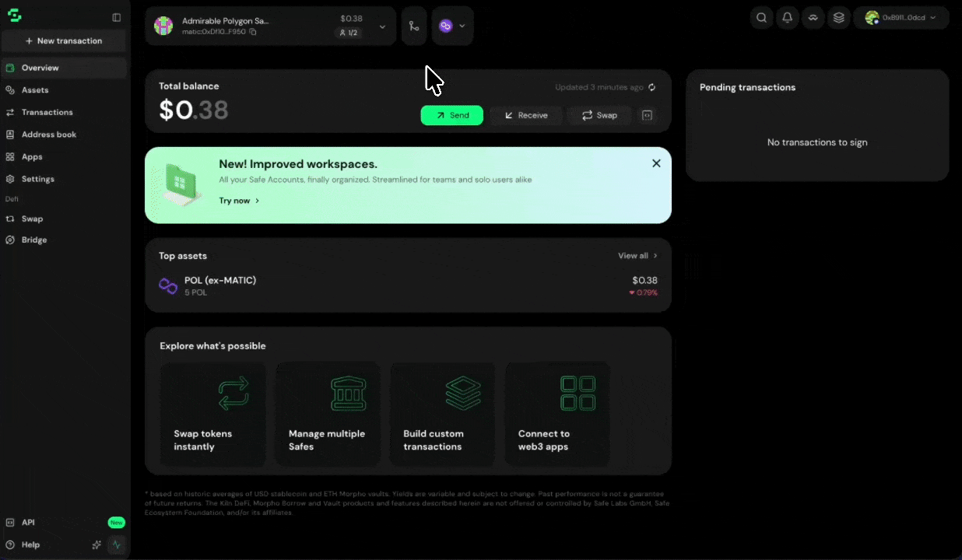
Task: Click the Admirable Polygon Sa... account name
Action: [x=225, y=21]
